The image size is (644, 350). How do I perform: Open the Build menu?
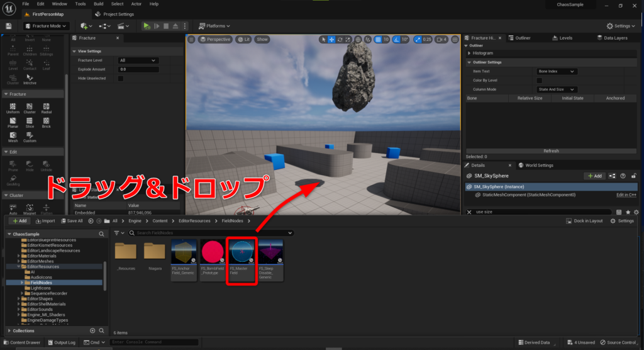tap(99, 4)
